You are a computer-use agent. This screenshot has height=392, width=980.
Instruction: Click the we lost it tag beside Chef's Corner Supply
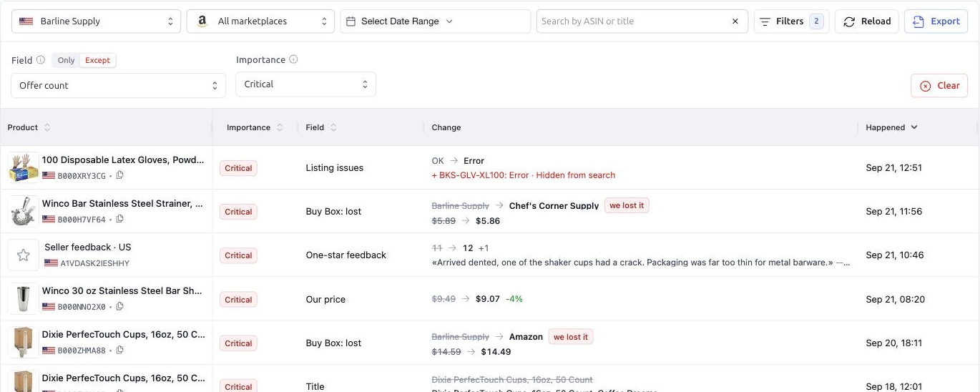tap(627, 205)
